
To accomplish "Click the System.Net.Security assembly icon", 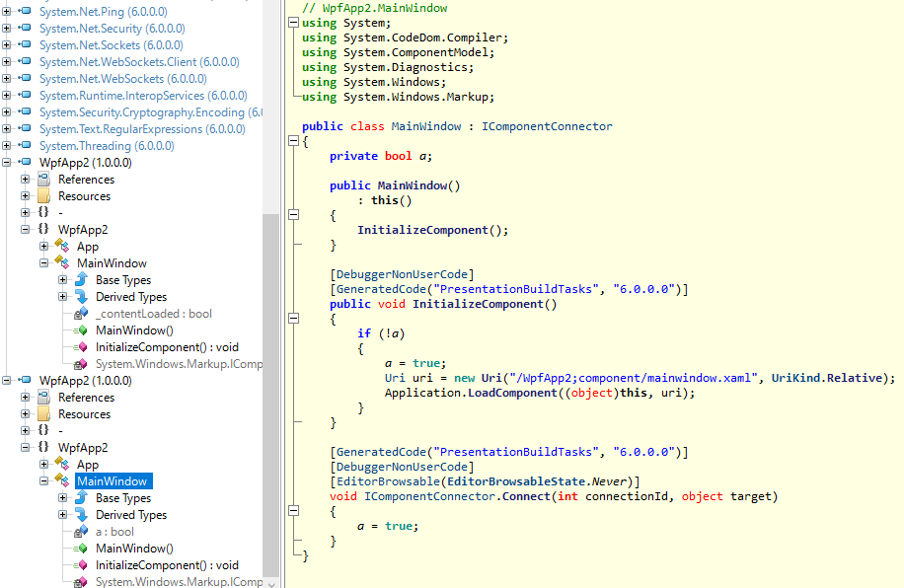I will point(26,28).
